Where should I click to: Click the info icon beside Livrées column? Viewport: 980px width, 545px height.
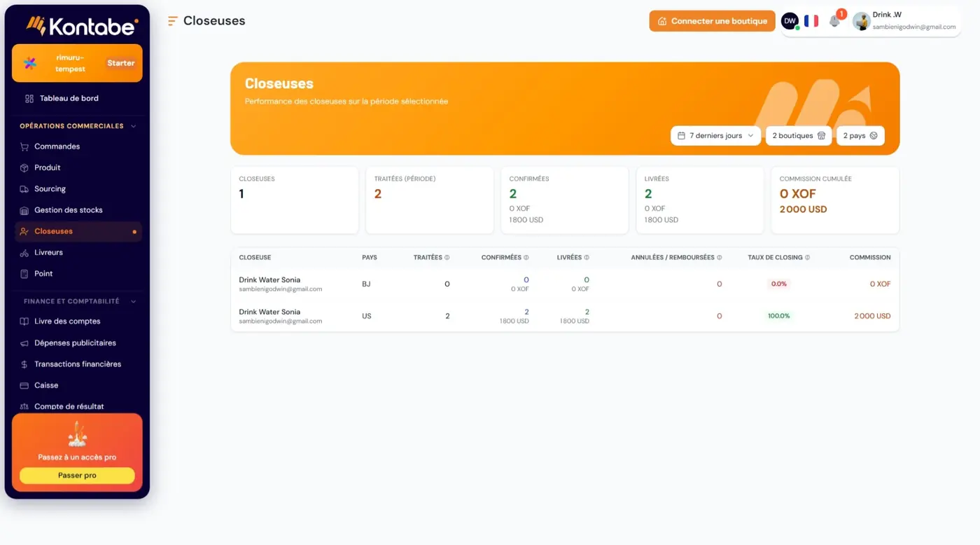[587, 258]
